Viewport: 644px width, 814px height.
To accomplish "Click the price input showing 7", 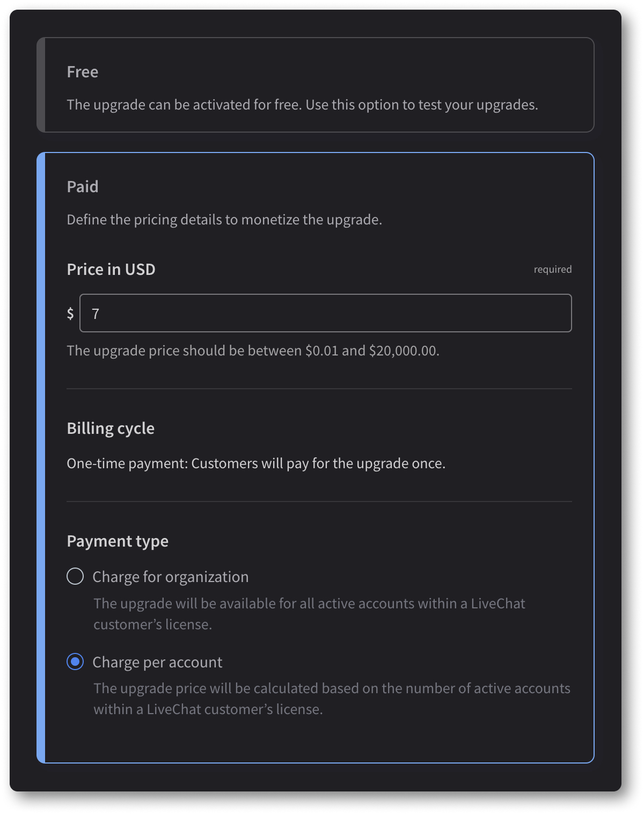I will point(325,313).
